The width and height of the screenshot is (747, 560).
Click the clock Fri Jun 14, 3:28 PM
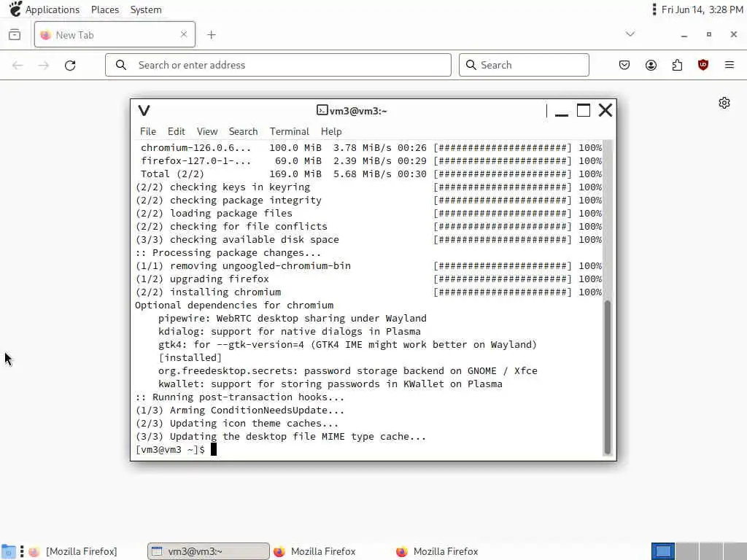tap(703, 9)
